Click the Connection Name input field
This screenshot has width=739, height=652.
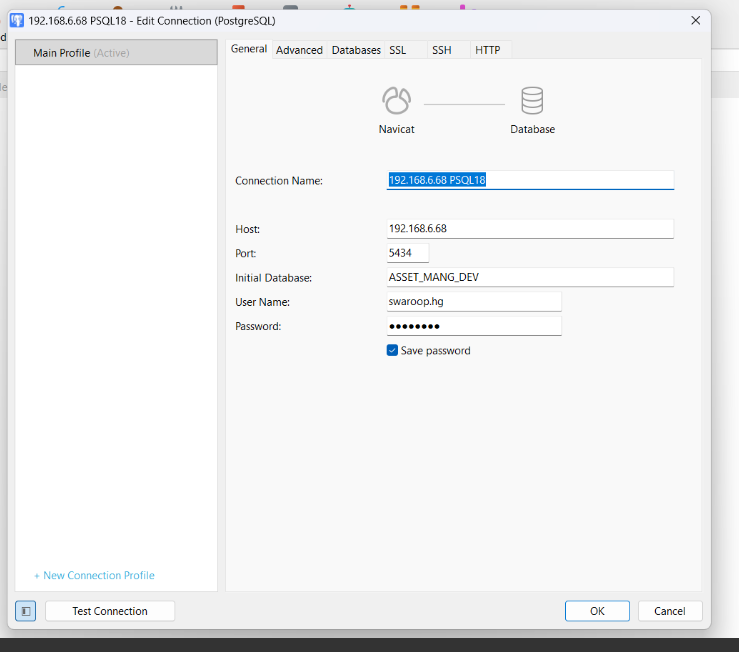pyautogui.click(x=530, y=180)
